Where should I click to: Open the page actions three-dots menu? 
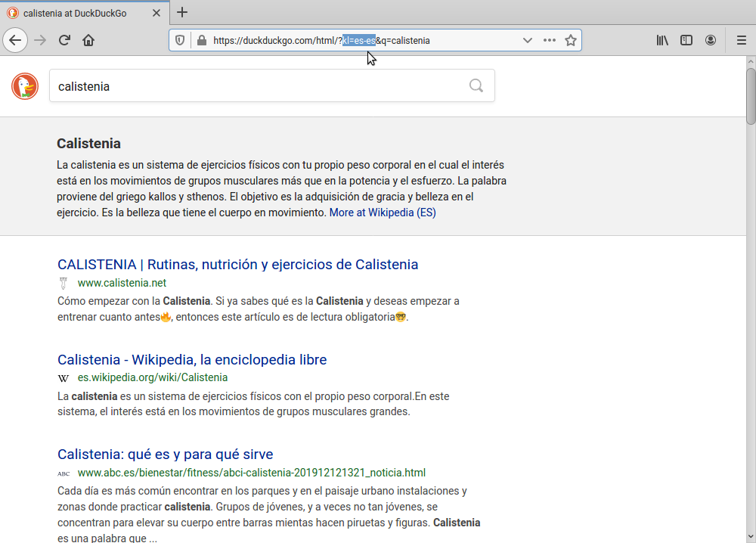[550, 40]
